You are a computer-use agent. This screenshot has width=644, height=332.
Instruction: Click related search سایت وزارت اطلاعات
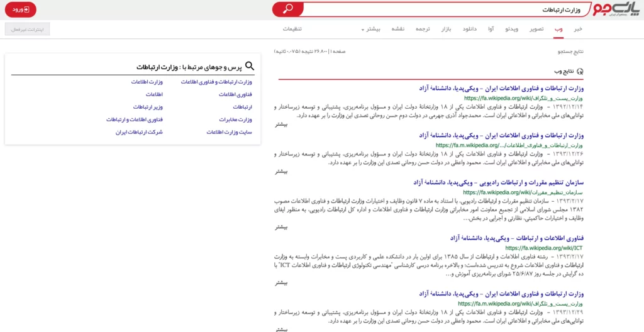(229, 132)
